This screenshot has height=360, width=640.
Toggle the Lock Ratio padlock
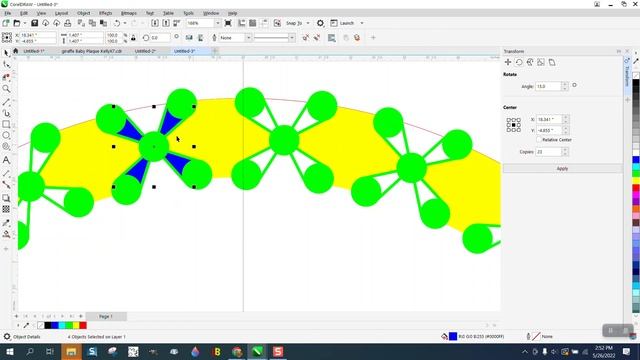[133, 38]
